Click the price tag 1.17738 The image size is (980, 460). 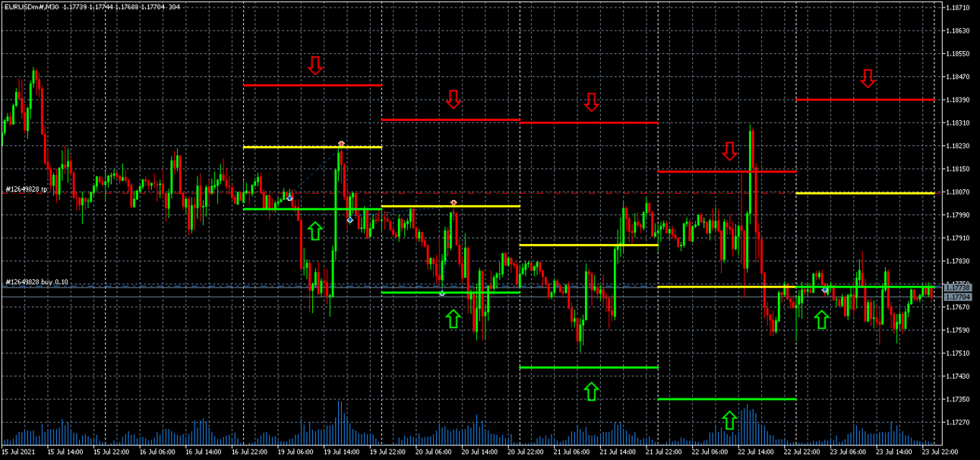coord(957,288)
